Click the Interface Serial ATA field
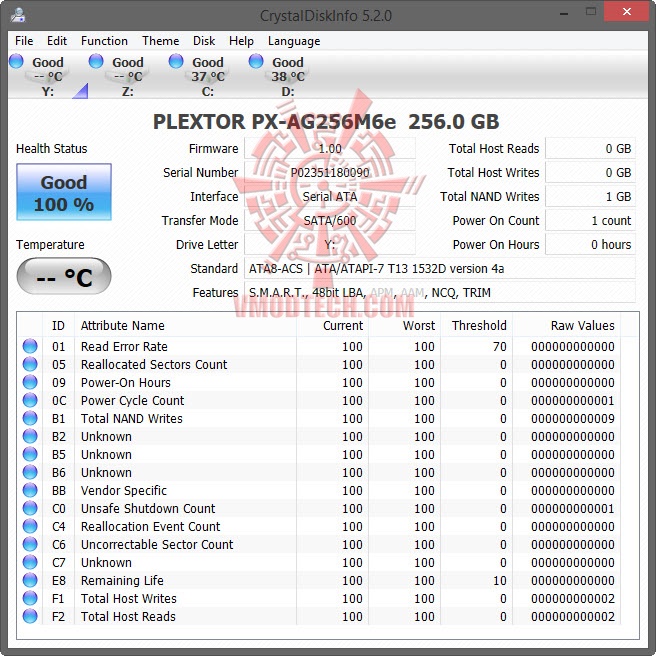The height and width of the screenshot is (656, 656). 330,196
